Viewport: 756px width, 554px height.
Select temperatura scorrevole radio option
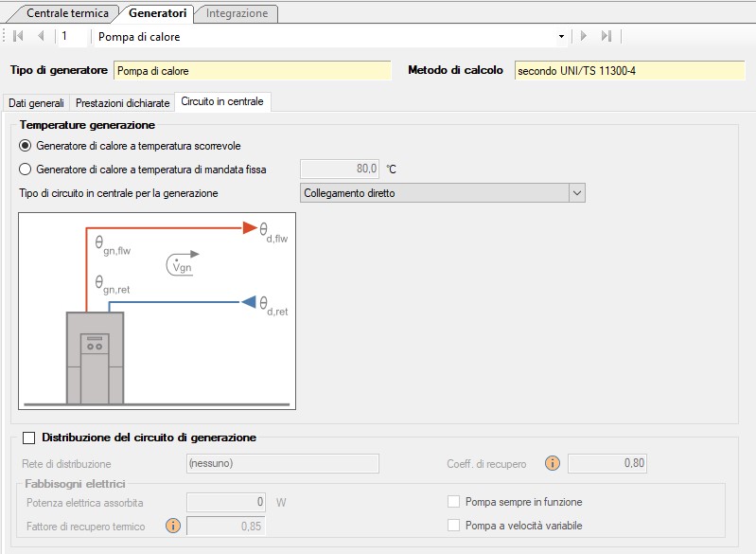[26, 146]
